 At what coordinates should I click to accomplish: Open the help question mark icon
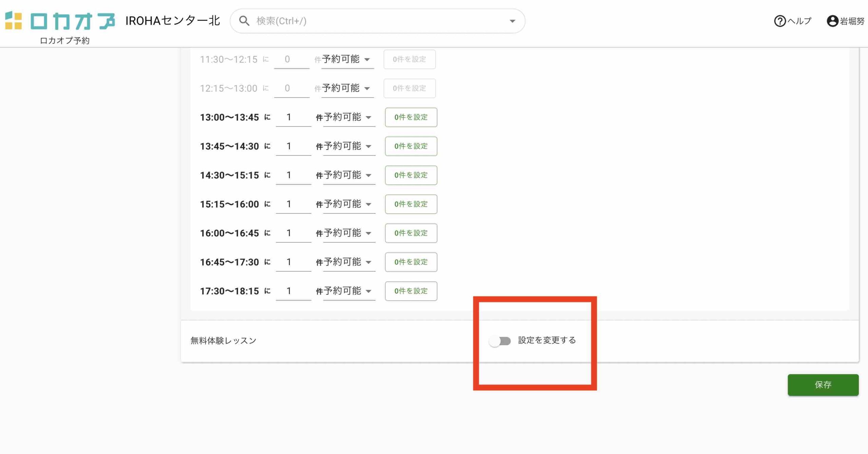coord(780,21)
